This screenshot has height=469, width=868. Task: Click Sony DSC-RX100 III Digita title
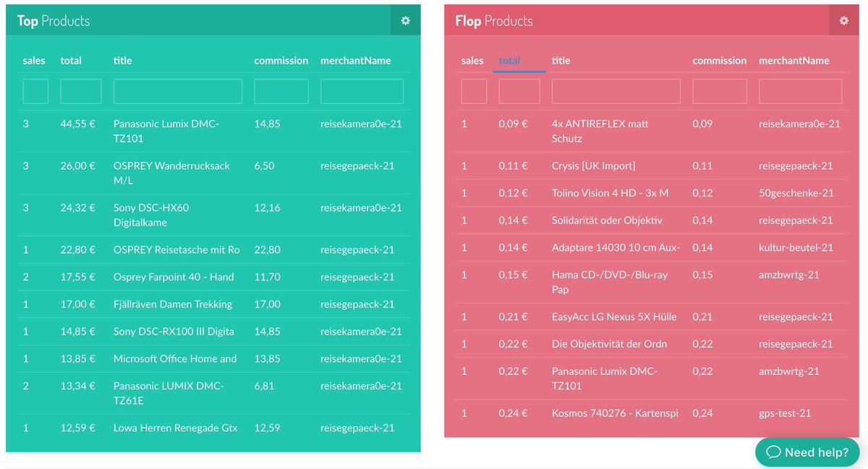[x=174, y=331]
